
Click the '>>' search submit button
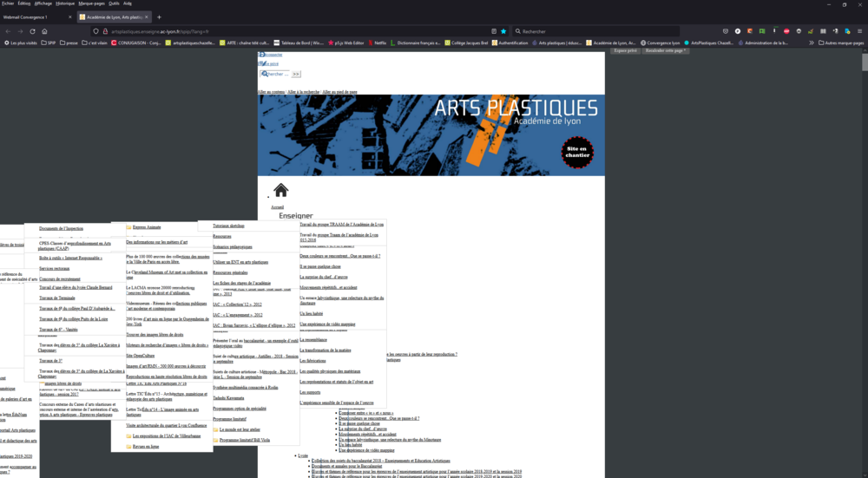(x=296, y=74)
